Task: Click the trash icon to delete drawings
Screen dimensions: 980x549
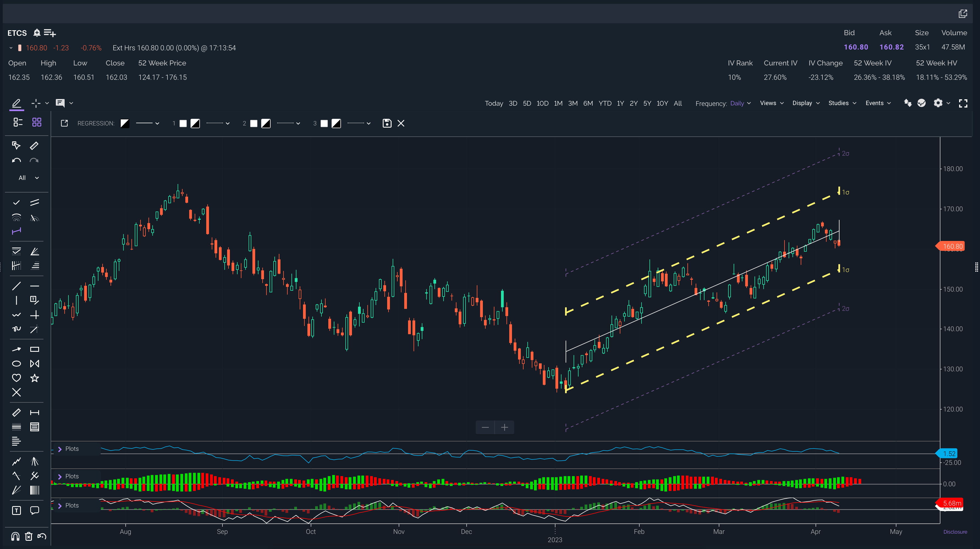Action: pos(29,536)
